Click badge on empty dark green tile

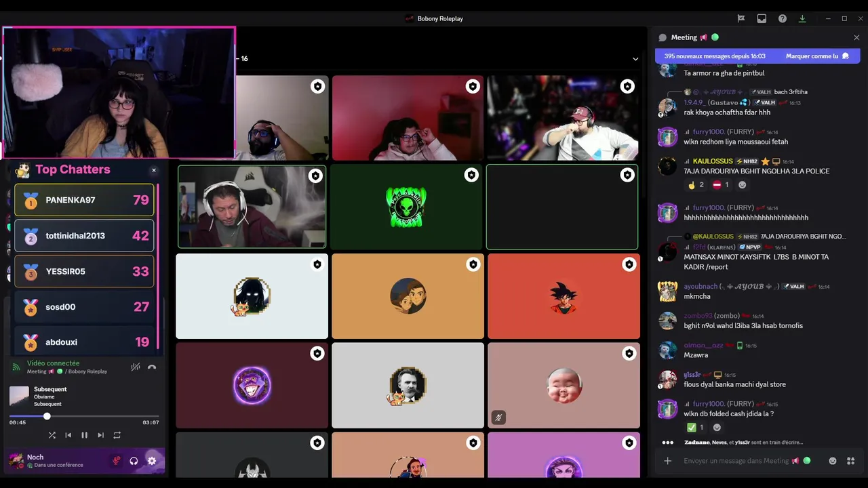[x=627, y=176]
